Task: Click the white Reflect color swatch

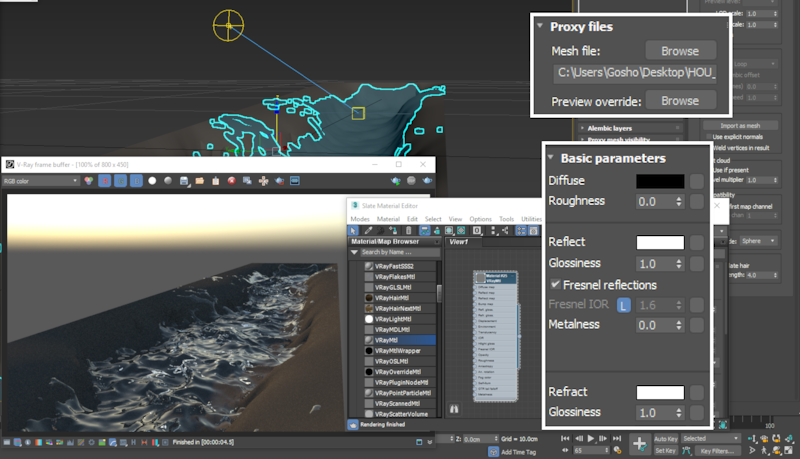Action: click(x=660, y=242)
